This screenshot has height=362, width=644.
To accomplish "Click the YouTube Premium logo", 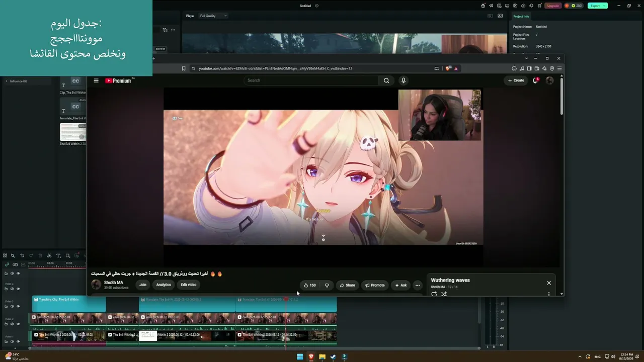I will coord(118,80).
